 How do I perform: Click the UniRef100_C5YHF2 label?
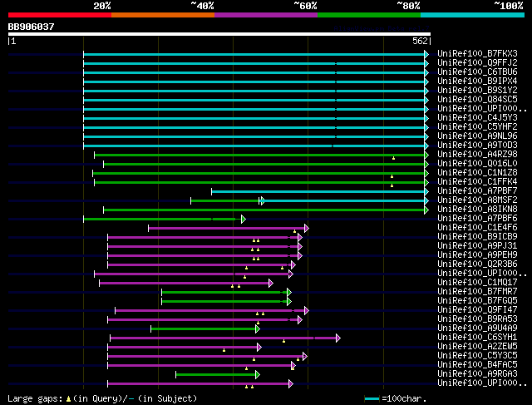pyautogui.click(x=477, y=126)
